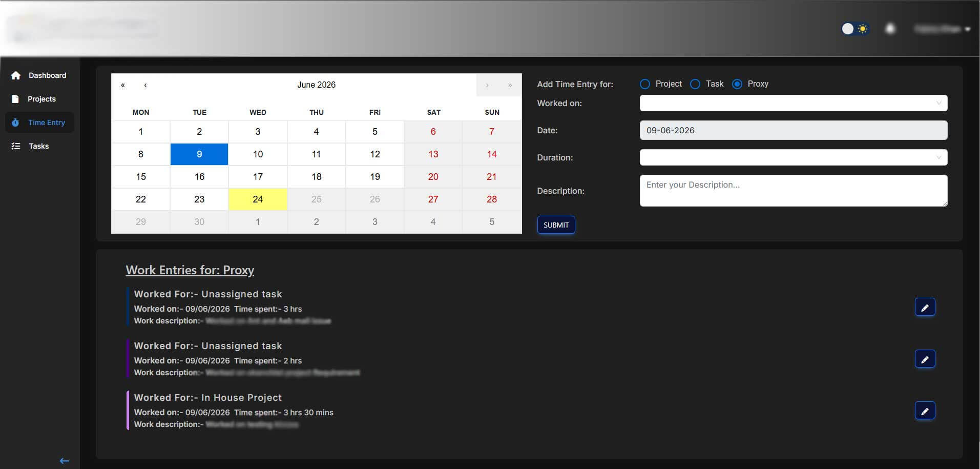The image size is (980, 469).
Task: Open the notifications bell
Action: click(x=890, y=29)
